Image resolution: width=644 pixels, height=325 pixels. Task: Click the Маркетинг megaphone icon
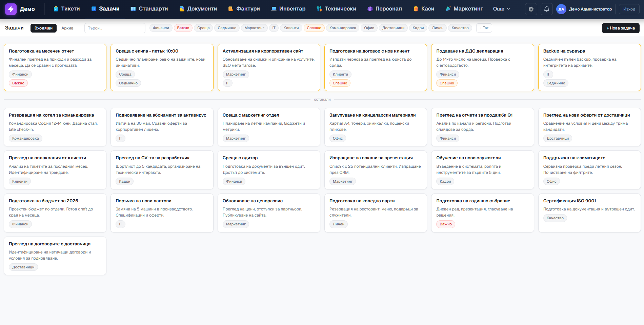448,9
